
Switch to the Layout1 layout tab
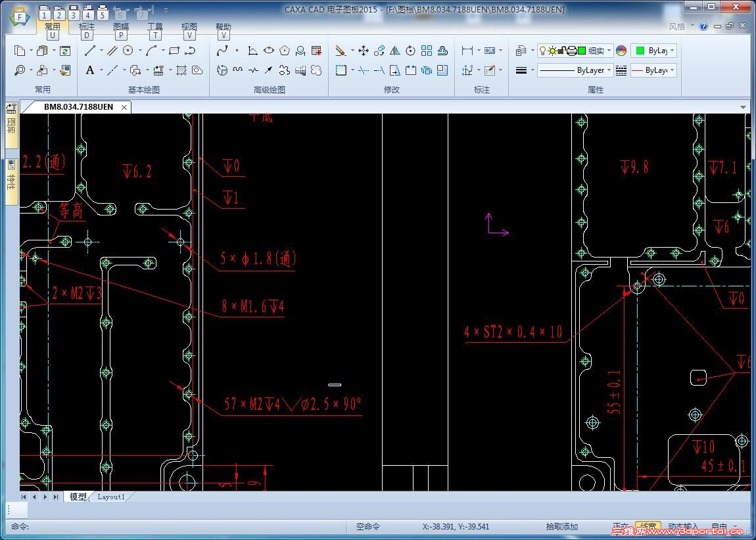(x=110, y=497)
